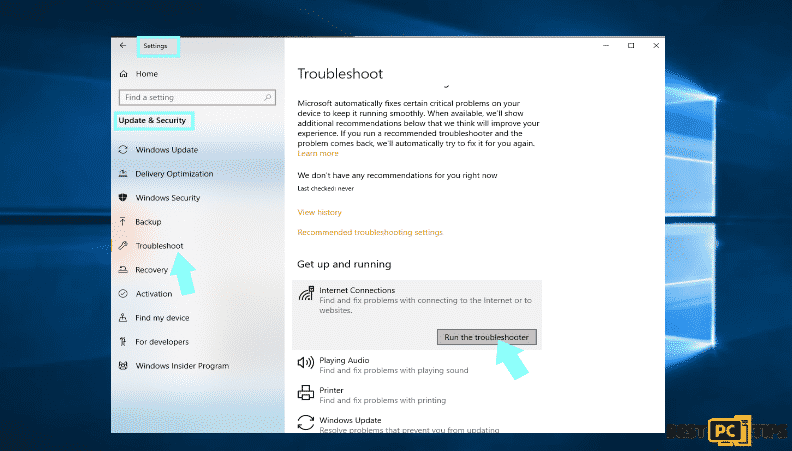792x451 pixels.
Task: Click the Backup arrow icon
Action: pyautogui.click(x=123, y=222)
